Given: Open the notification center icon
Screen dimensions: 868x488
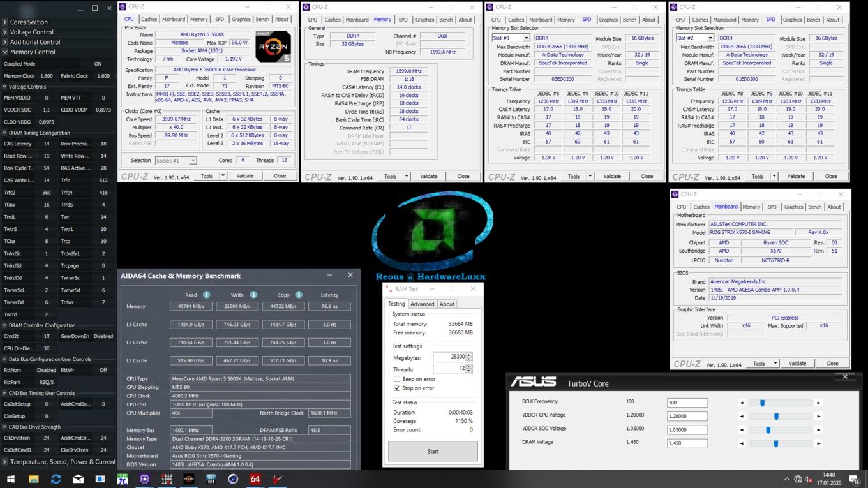Looking at the screenshot, I should [x=855, y=479].
